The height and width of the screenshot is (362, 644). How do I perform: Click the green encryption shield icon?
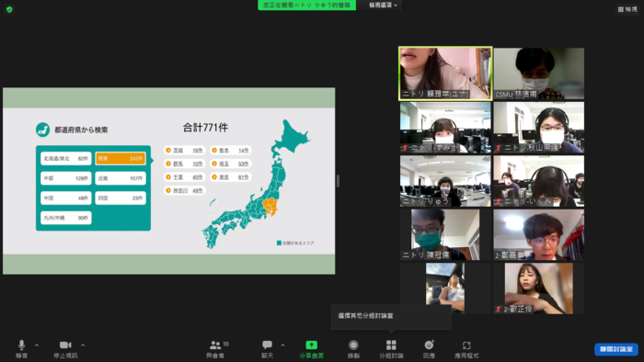point(9,9)
